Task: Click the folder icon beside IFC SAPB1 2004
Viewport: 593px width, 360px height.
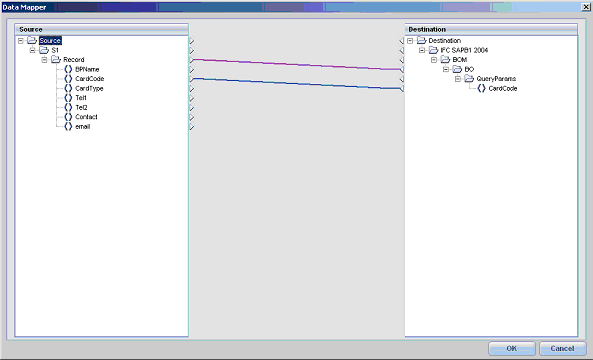Action: click(x=433, y=50)
